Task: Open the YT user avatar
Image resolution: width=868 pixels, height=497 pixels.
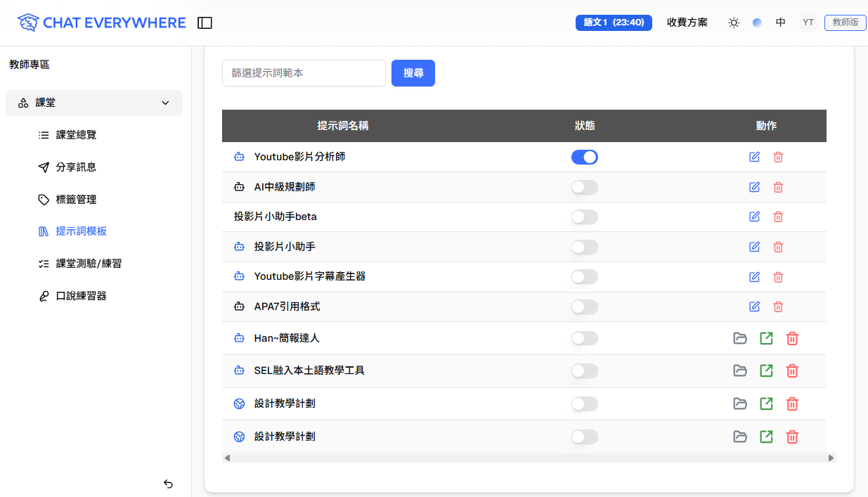Action: coord(808,22)
